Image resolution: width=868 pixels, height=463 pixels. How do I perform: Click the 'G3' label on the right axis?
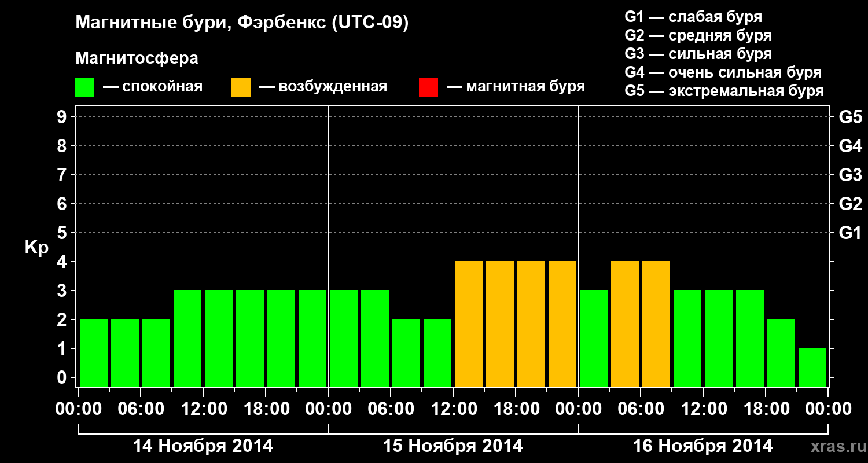[850, 175]
